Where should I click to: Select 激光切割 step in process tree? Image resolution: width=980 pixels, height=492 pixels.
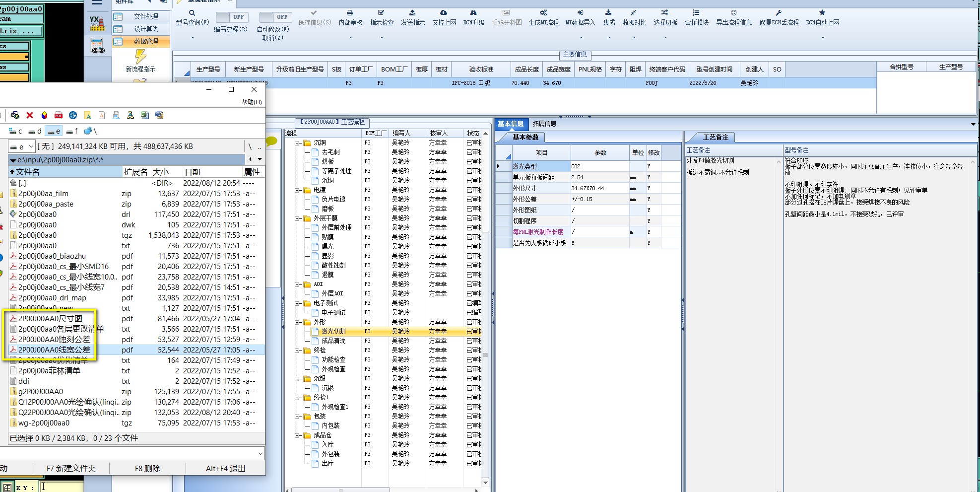[333, 331]
